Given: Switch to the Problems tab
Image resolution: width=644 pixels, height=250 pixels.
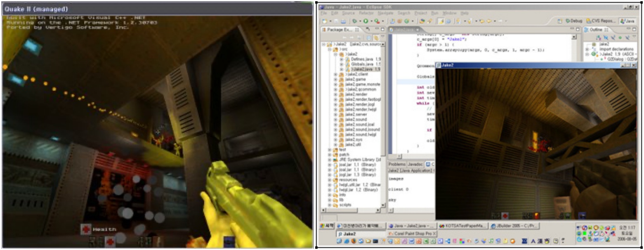Looking at the screenshot, I should (397, 164).
